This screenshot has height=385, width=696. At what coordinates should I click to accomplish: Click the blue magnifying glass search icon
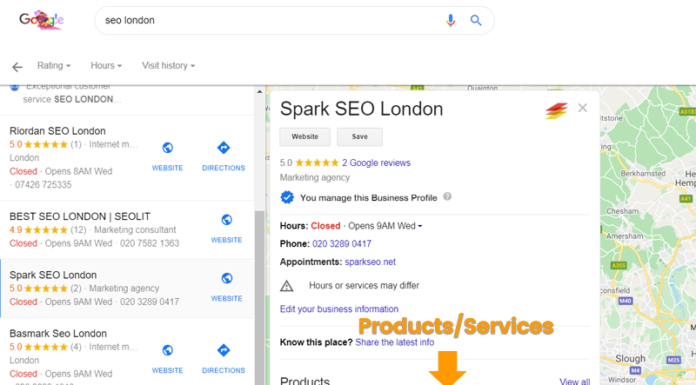point(476,20)
